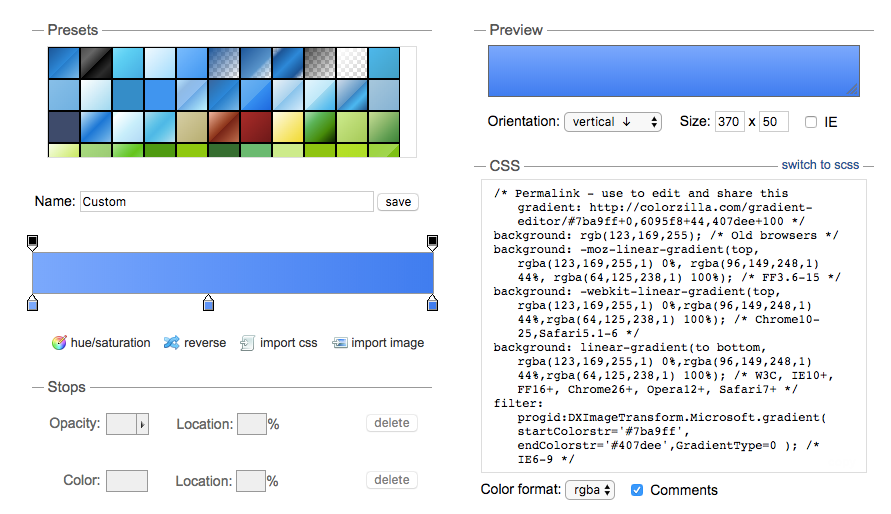Click the import image icon
The height and width of the screenshot is (514, 891).
click(340, 342)
